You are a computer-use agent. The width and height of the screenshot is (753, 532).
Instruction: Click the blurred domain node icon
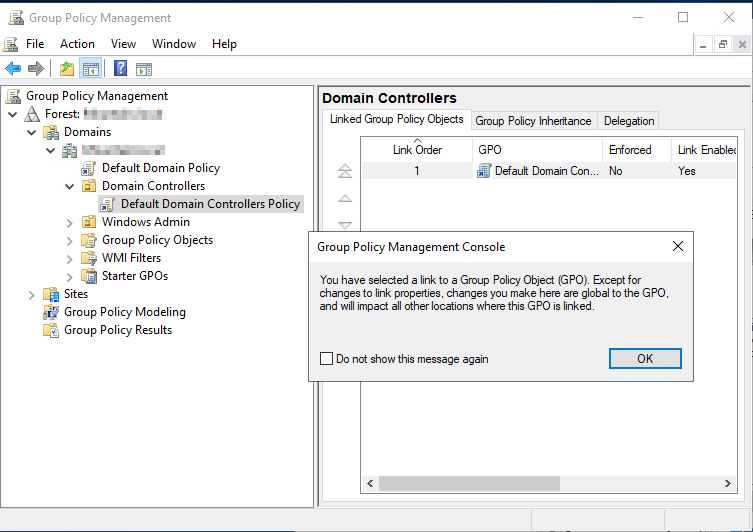(70, 150)
